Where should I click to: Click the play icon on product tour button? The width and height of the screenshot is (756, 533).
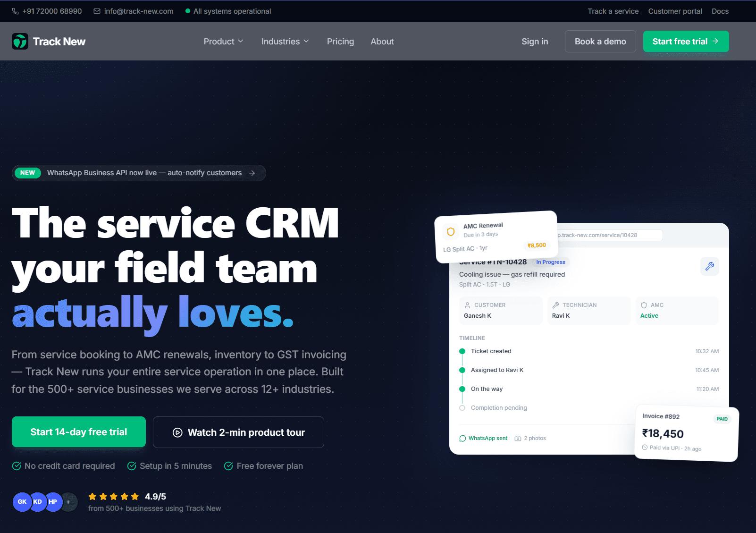tap(177, 432)
